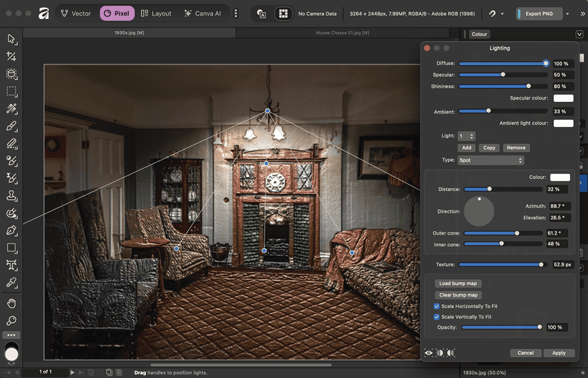The width and height of the screenshot is (588, 378).
Task: Select the Pen tool
Action: (11, 230)
